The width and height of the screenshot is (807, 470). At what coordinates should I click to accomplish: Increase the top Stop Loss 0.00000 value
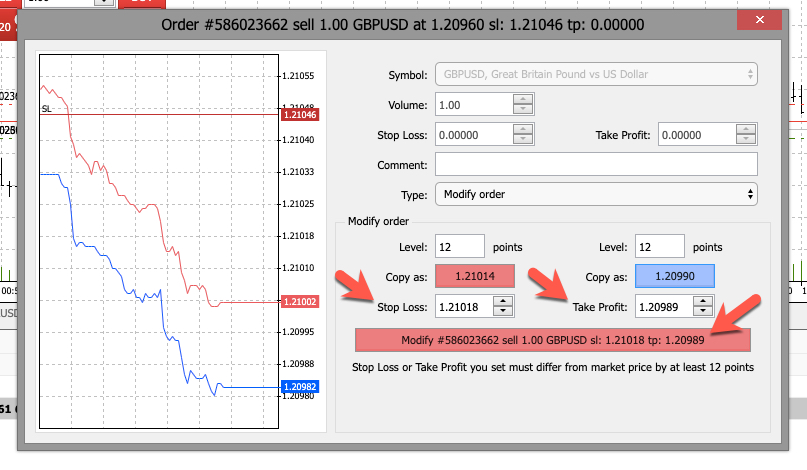523,130
